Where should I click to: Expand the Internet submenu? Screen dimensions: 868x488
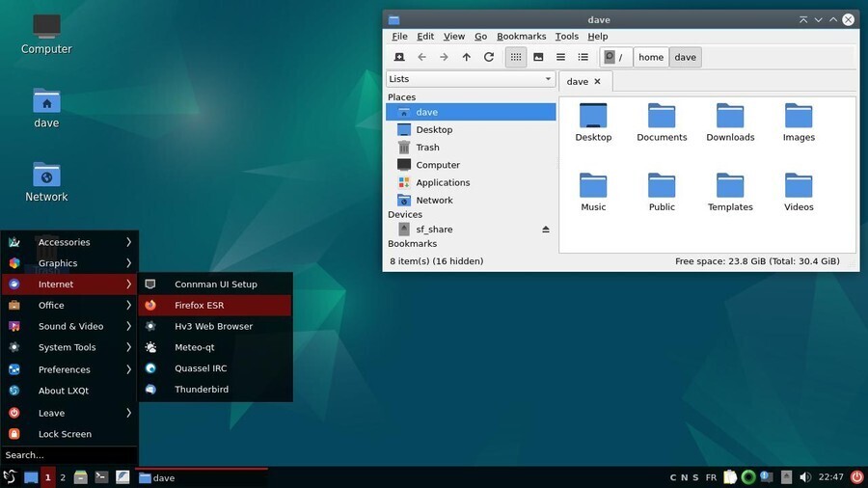coord(69,284)
